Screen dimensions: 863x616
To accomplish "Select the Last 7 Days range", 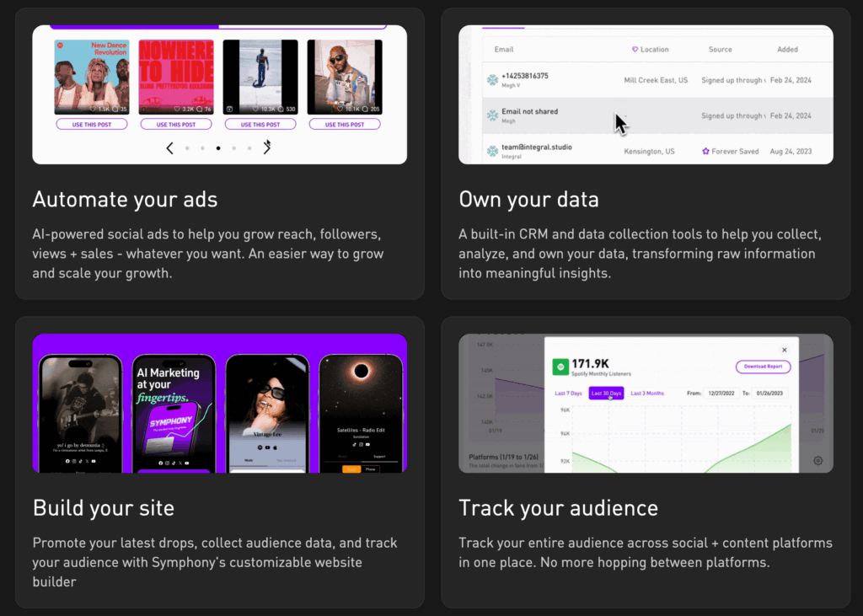I will click(x=567, y=394).
